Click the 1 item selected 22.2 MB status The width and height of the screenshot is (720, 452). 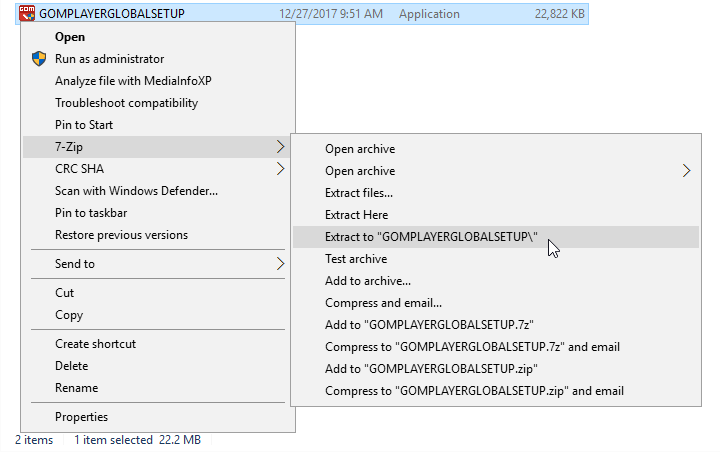[137, 440]
